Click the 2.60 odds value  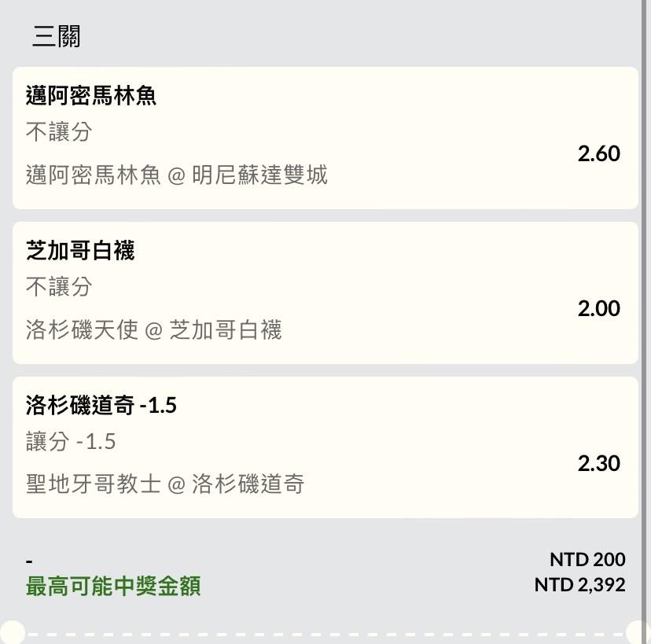coord(598,153)
